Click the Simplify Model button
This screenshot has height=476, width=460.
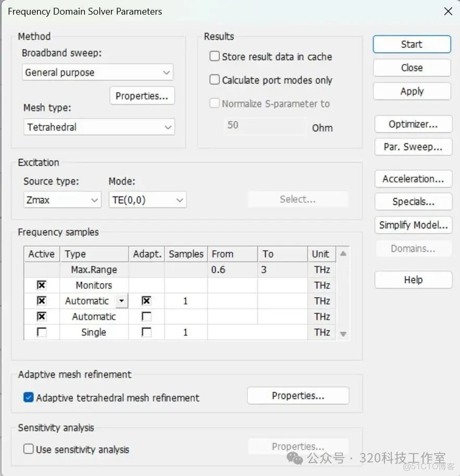tap(413, 225)
